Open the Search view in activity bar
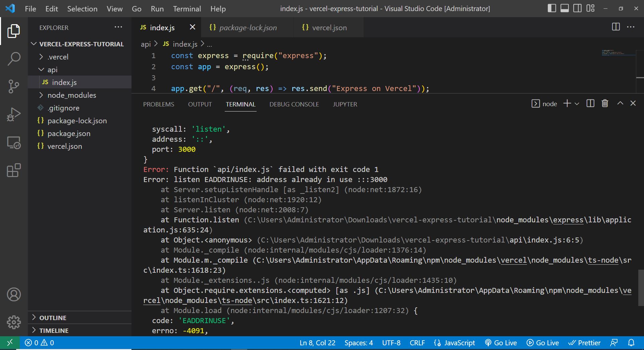This screenshot has height=350, width=644. coord(14,58)
